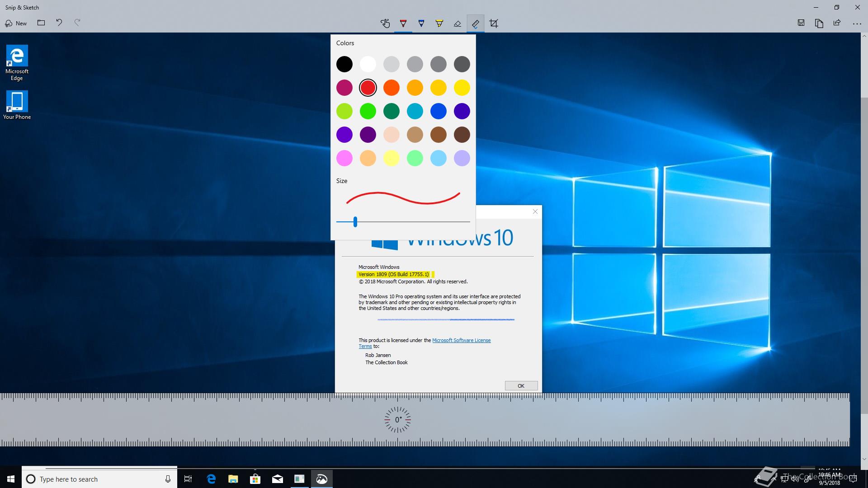
Task: Select the red ballpoint pen tool
Action: (403, 23)
